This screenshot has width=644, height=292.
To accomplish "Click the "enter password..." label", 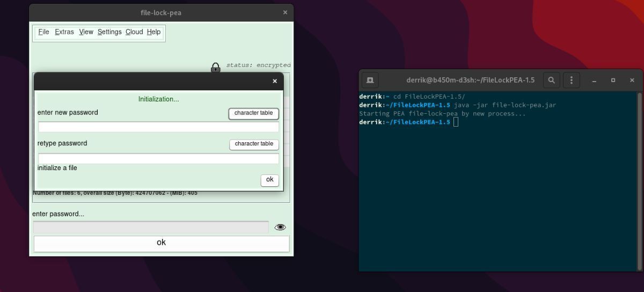I will pyautogui.click(x=58, y=214).
